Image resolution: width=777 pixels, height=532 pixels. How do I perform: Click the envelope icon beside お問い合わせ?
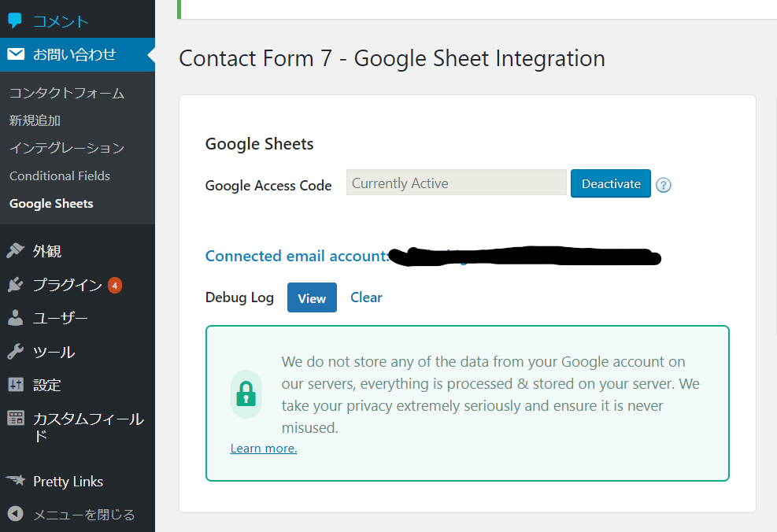pos(16,54)
